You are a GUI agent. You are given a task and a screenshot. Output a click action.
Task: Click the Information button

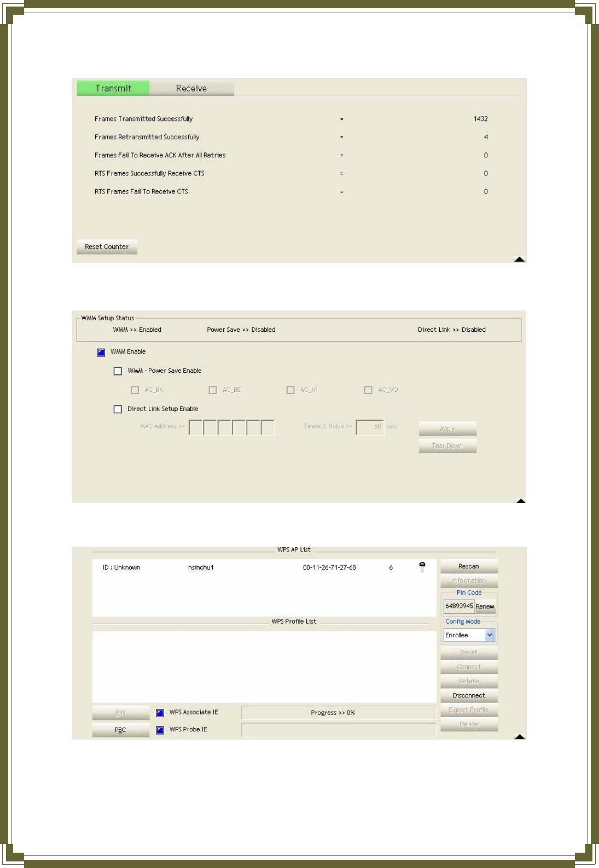[469, 580]
